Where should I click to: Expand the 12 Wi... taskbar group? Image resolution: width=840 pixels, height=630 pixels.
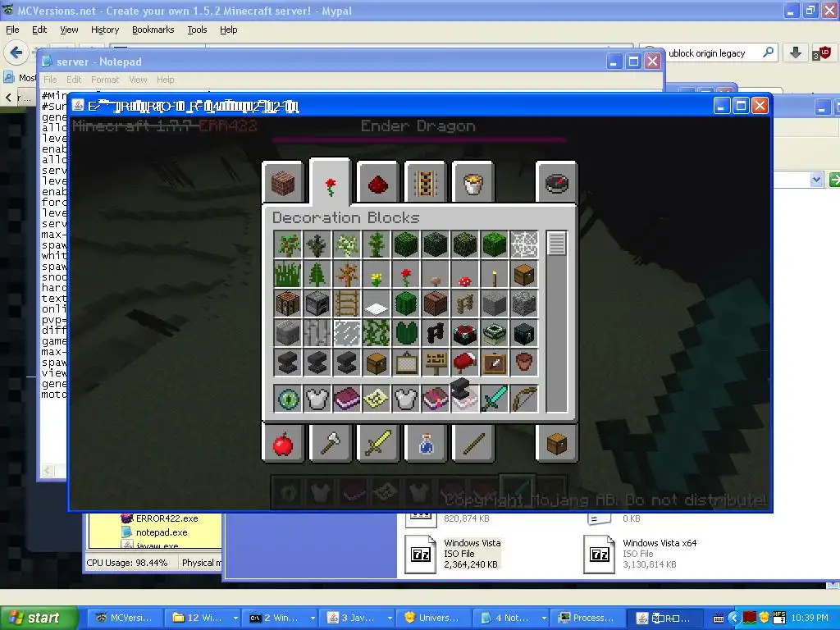235,618
